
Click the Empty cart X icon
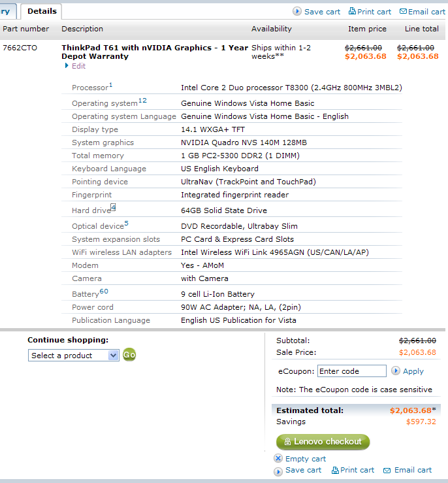pos(279,459)
